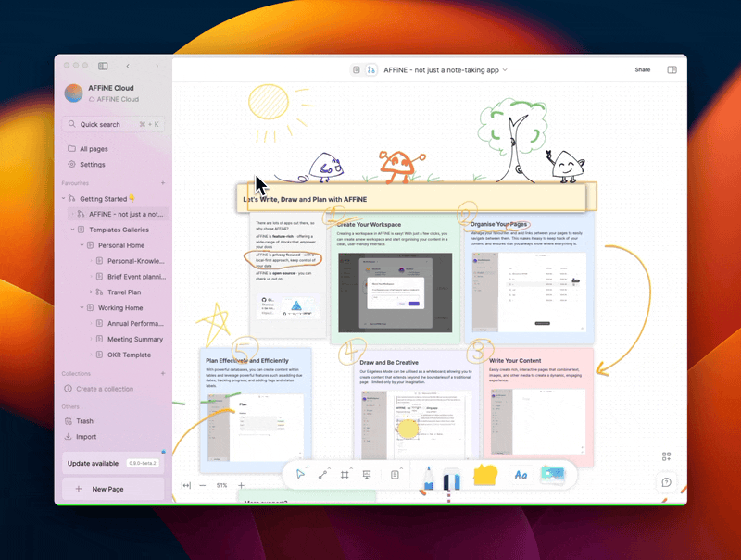Toggle the right sidebar panel icon

click(x=672, y=69)
